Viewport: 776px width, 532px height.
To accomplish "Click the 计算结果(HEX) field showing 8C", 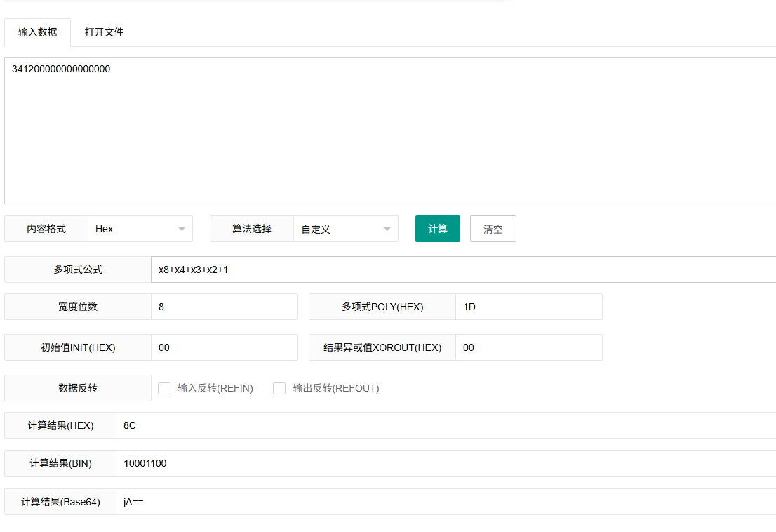I will (446, 425).
